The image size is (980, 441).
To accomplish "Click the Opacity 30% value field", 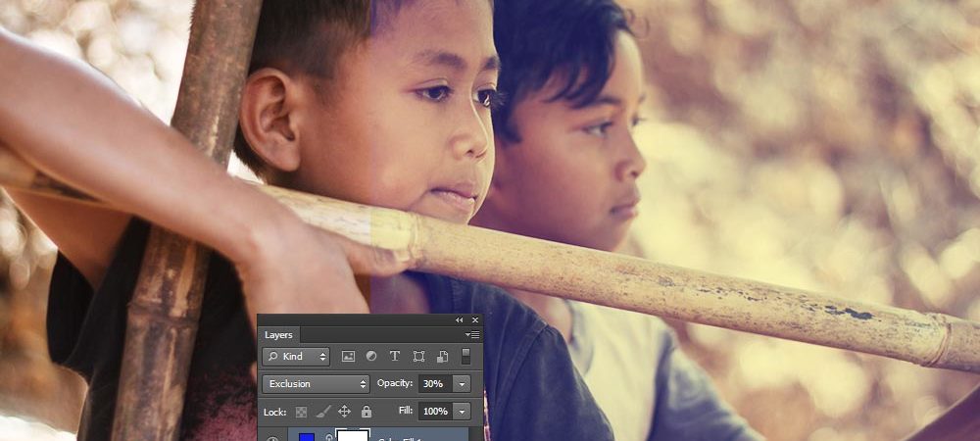I will [x=435, y=383].
